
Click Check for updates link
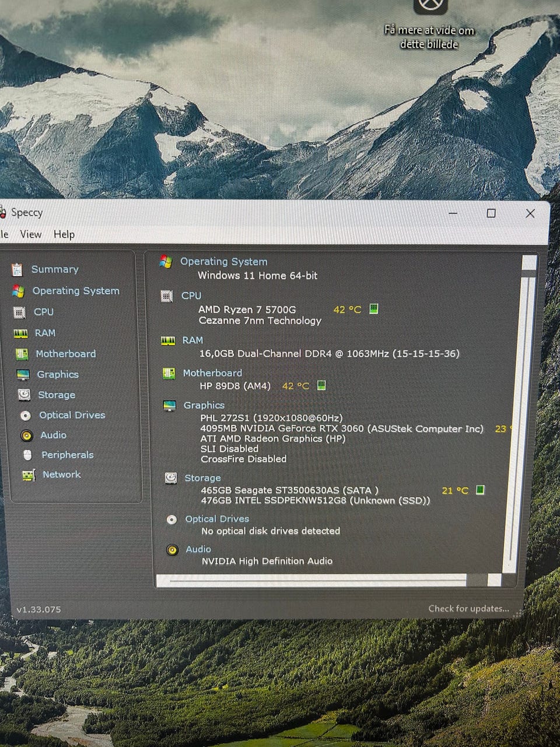coord(468,608)
